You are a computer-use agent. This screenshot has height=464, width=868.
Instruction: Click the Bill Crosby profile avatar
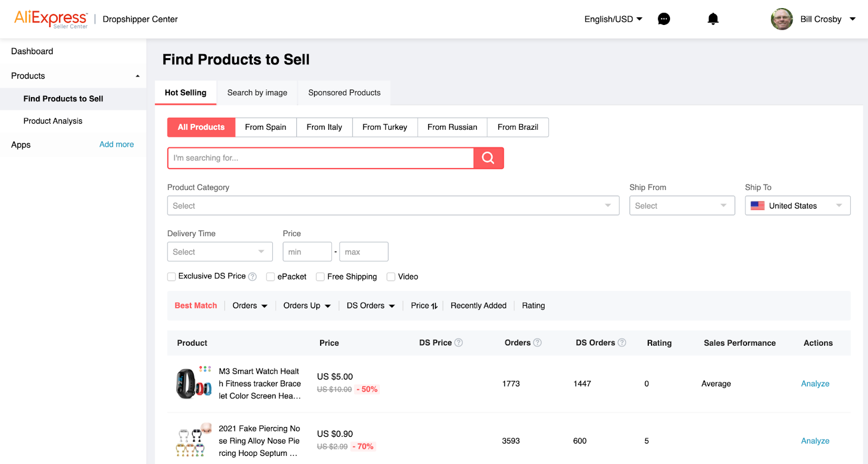[x=781, y=19]
